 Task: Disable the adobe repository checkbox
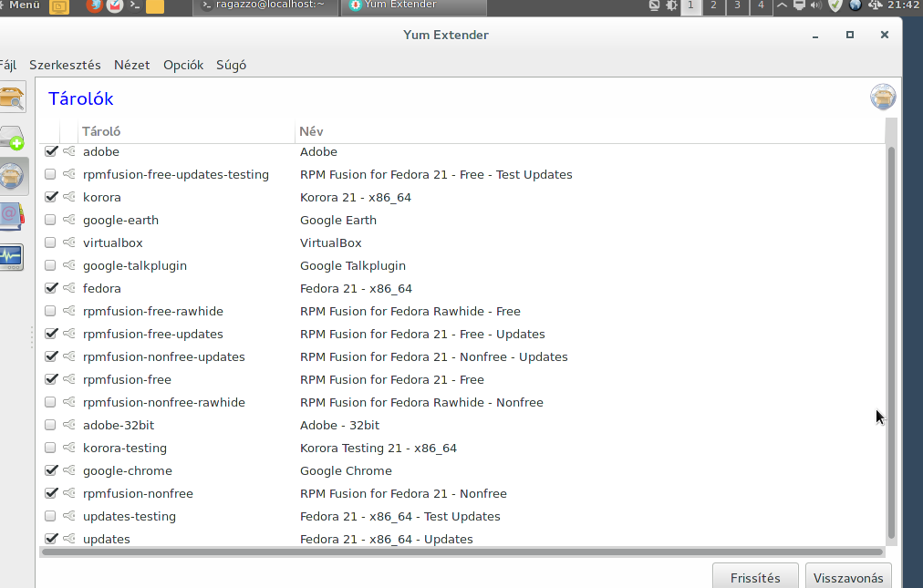pyautogui.click(x=51, y=151)
